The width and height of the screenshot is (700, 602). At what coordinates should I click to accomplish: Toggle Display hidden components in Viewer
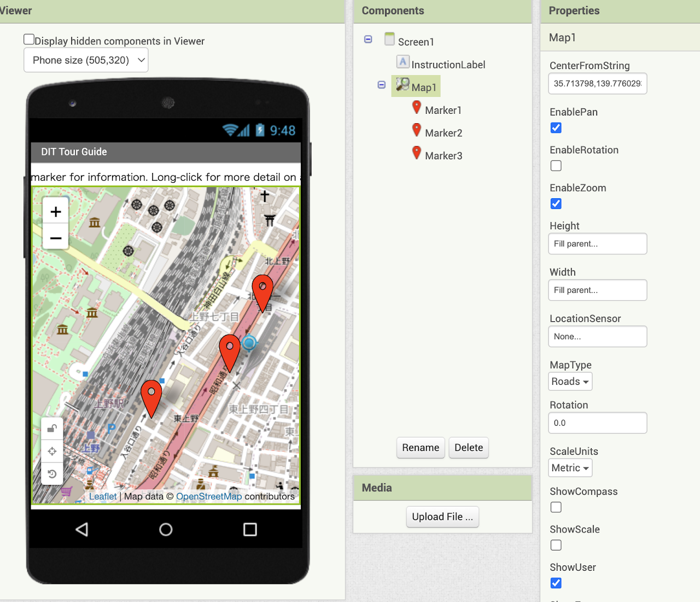(30, 39)
